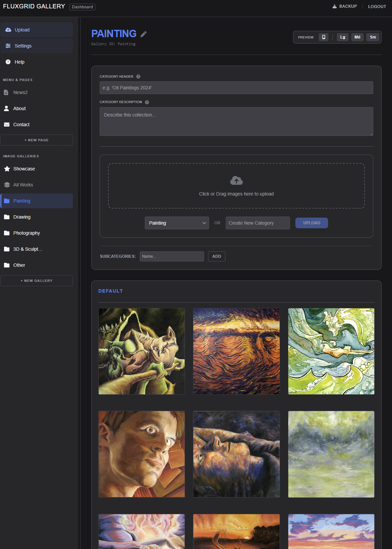Click the FLUXGRID GALLERY title

click(34, 6)
